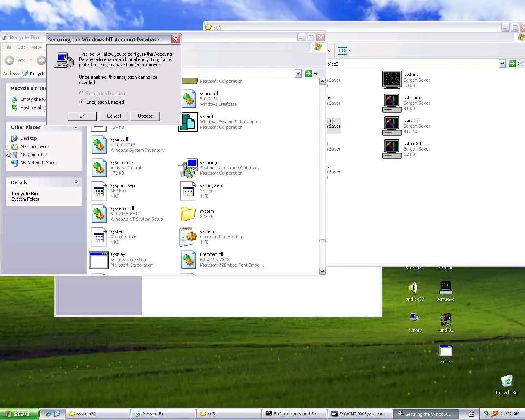
Task: Click the Start button
Action: pos(19,414)
